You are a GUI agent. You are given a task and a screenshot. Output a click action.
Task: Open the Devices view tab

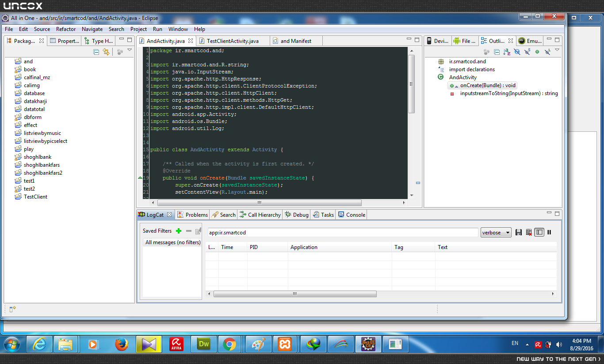tap(437, 41)
